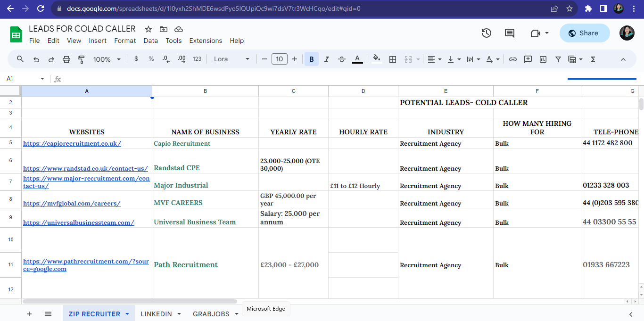The image size is (644, 321).
Task: Toggle strikethrough formatting
Action: pyautogui.click(x=342, y=59)
